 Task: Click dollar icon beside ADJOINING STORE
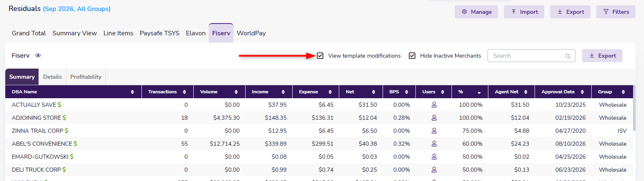pos(64,118)
